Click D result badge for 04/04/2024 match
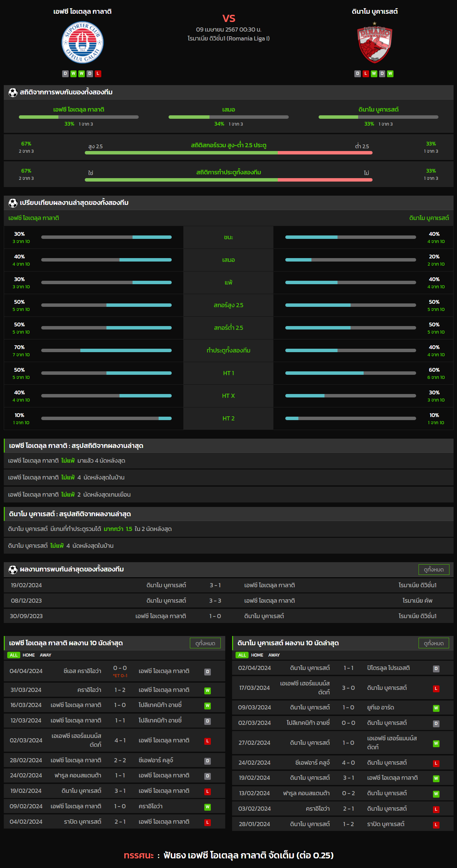 [x=207, y=672]
